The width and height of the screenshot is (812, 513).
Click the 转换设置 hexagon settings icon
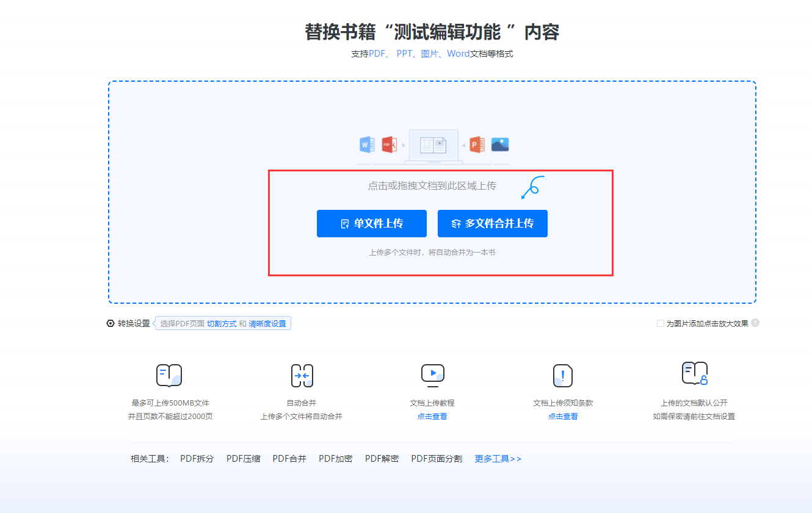tap(111, 323)
